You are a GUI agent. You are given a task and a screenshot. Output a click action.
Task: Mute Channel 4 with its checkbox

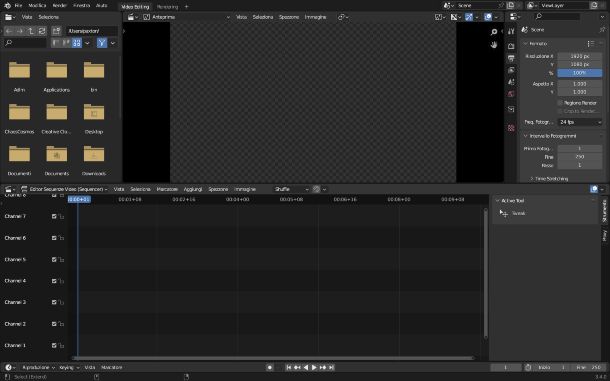click(54, 281)
